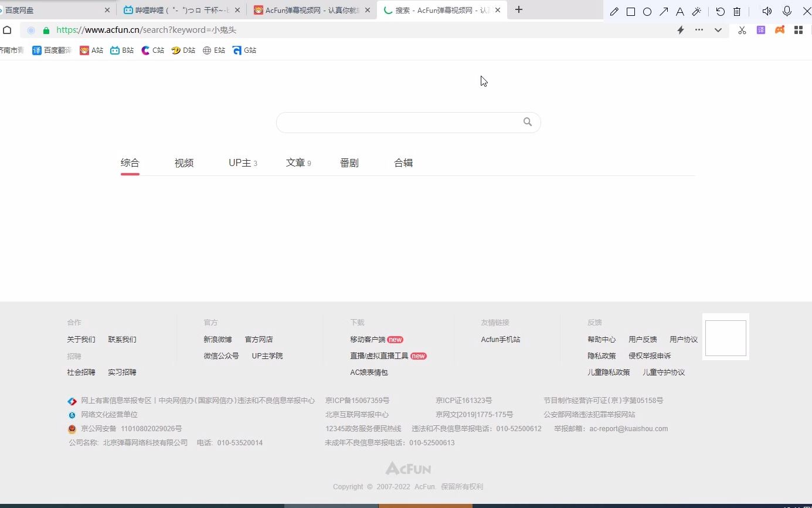Close the 搜索 - AcFun tab
This screenshot has height=508, width=812.
(x=498, y=10)
